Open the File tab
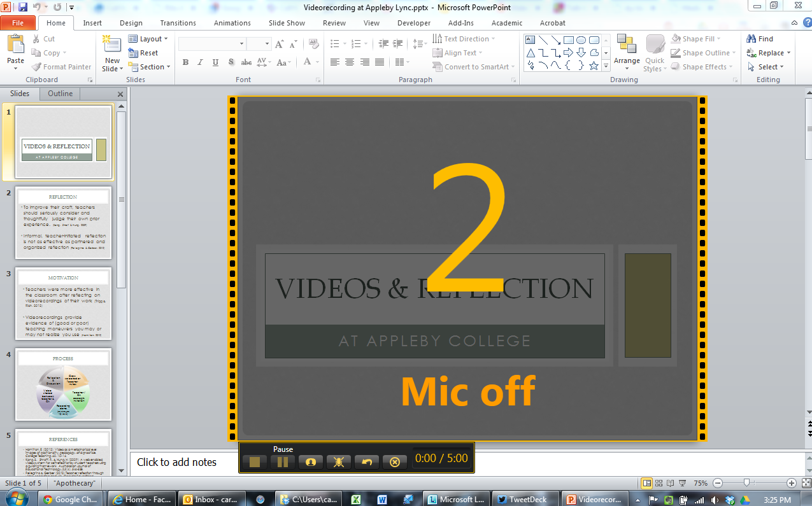This screenshot has height=506, width=812. coord(18,23)
